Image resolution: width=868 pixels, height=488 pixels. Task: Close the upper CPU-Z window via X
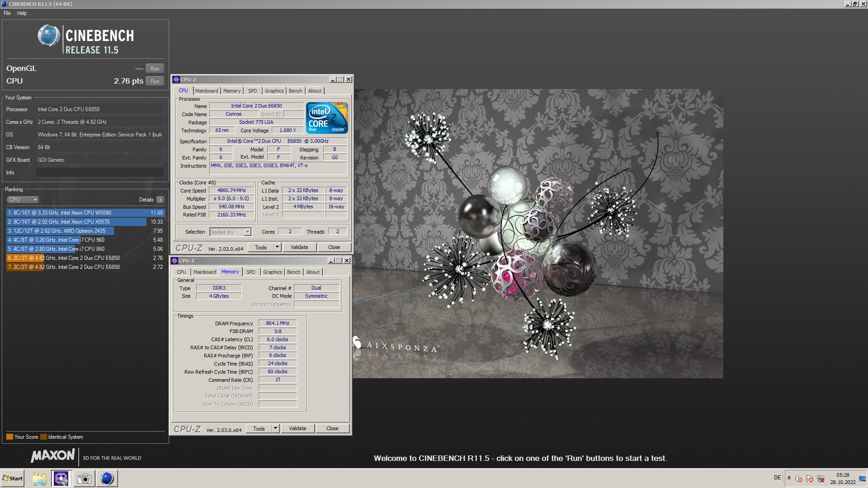[349, 80]
